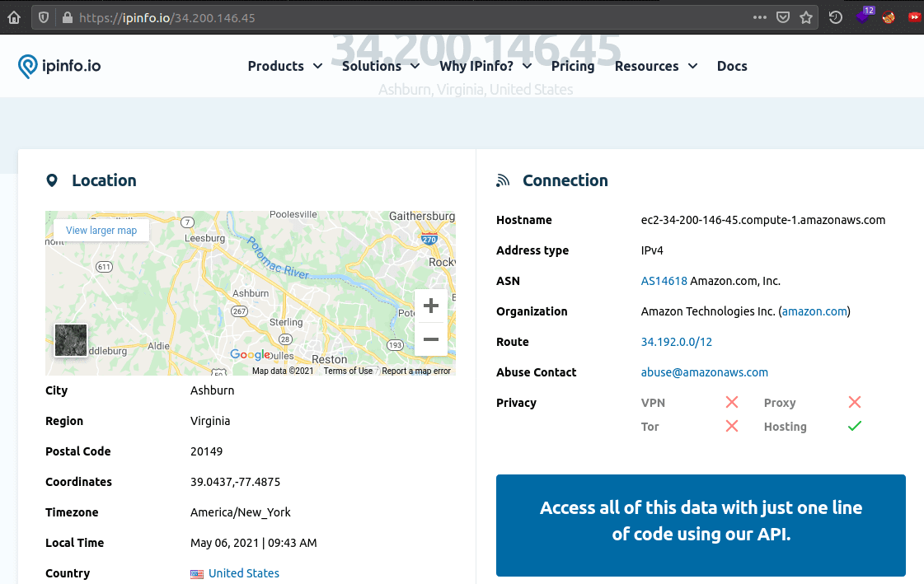Click the Google logo on the map
Image resolution: width=924 pixels, height=584 pixels.
(x=250, y=354)
